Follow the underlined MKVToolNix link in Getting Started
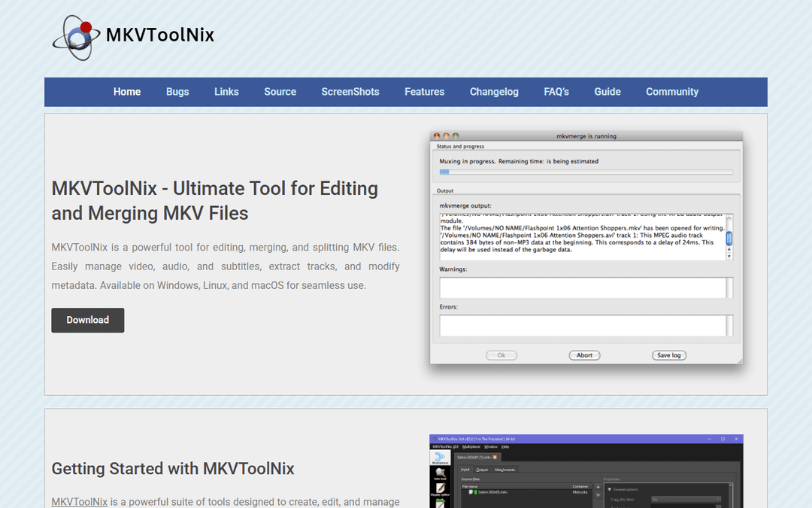 tap(79, 502)
